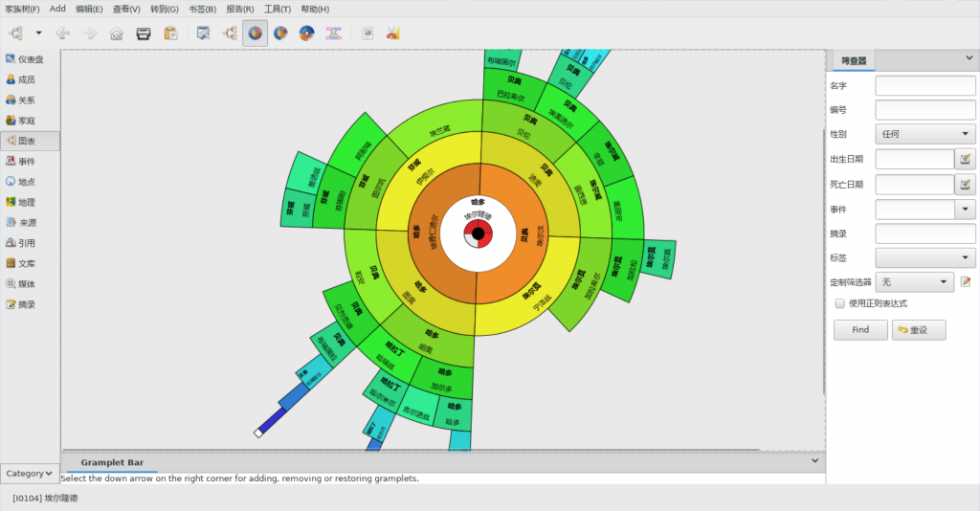Open the Category dropdown at bottom left
This screenshot has width=980, height=511.
tap(29, 473)
